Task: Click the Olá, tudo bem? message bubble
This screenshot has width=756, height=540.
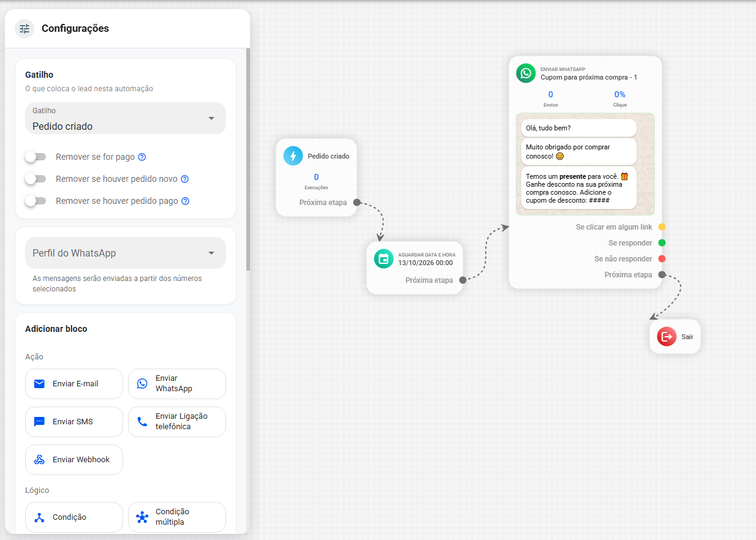Action: (x=579, y=128)
